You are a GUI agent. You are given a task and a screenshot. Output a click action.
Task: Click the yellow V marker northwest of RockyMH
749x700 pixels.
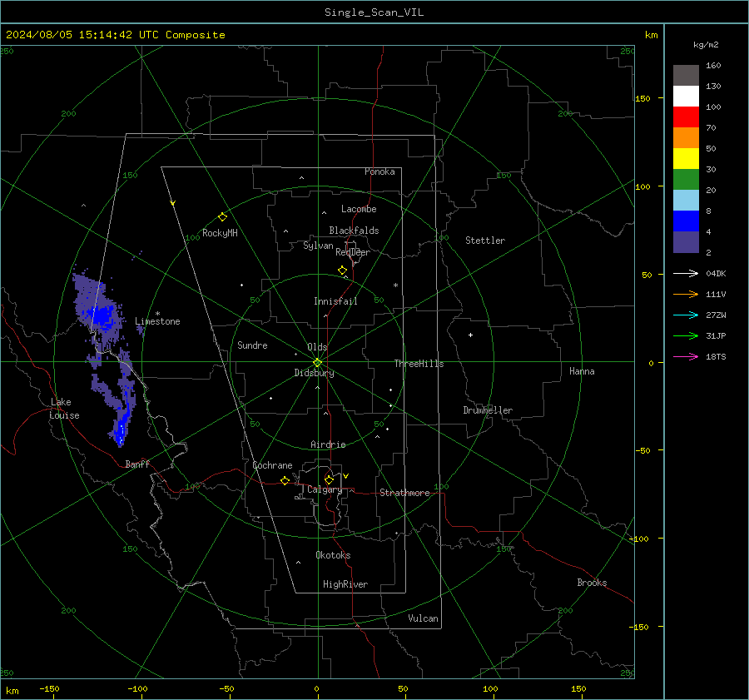[173, 203]
